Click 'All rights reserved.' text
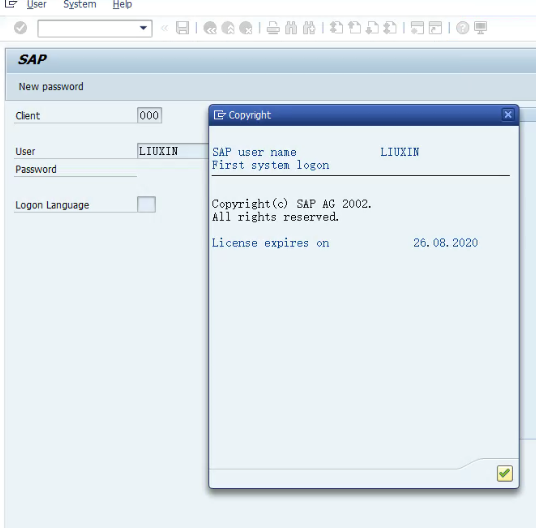 [x=275, y=217]
